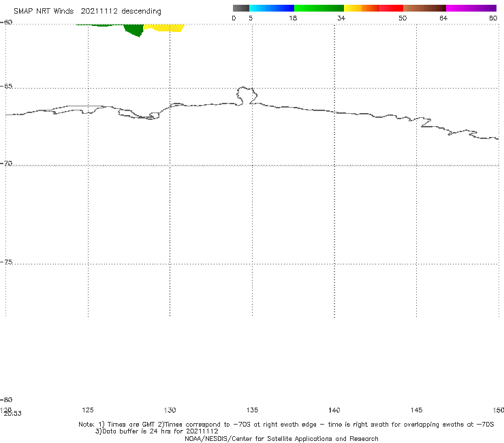
Task: Click the 'Data buffer is 24 hrs' note
Action: (157, 431)
